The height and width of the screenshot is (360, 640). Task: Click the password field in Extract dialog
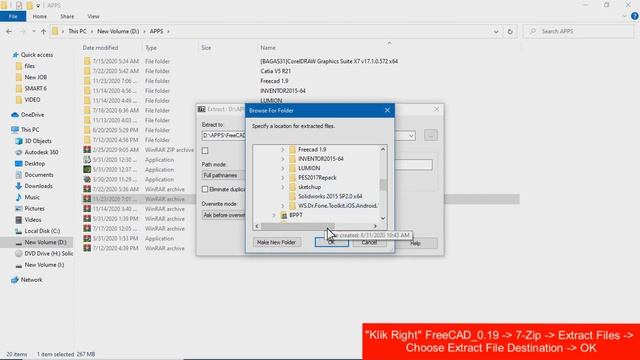pyautogui.click(x=413, y=164)
